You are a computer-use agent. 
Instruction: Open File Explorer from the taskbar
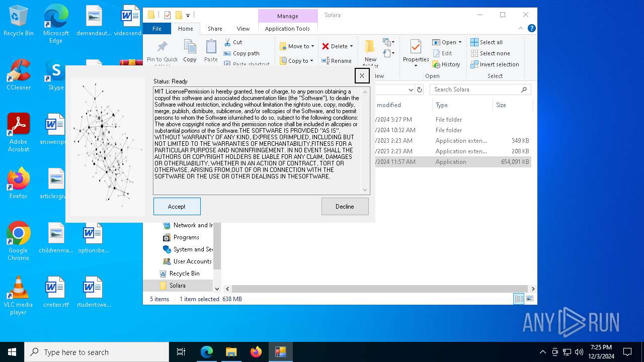coord(231,352)
